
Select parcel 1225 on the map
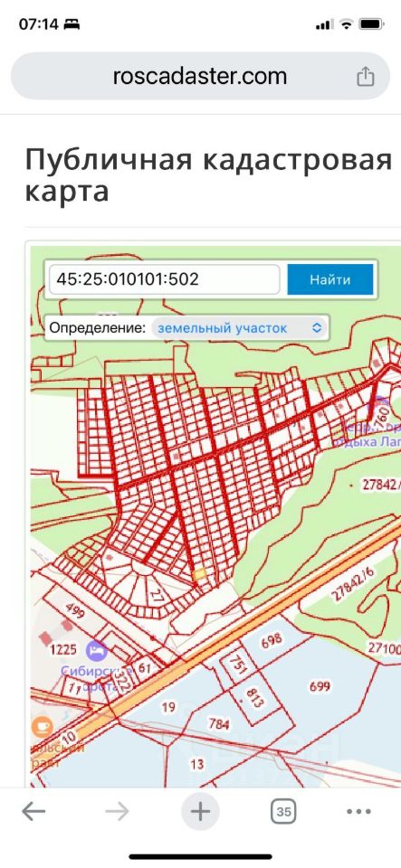tap(63, 649)
